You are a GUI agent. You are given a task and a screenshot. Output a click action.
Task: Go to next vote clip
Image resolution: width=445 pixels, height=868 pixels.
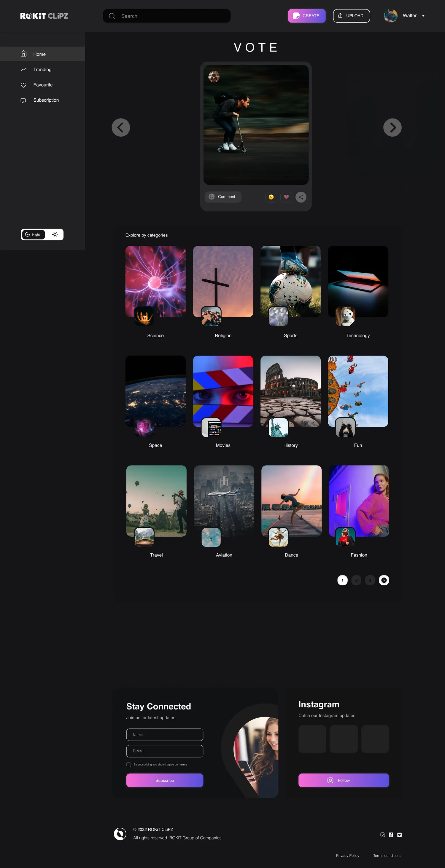tap(392, 127)
